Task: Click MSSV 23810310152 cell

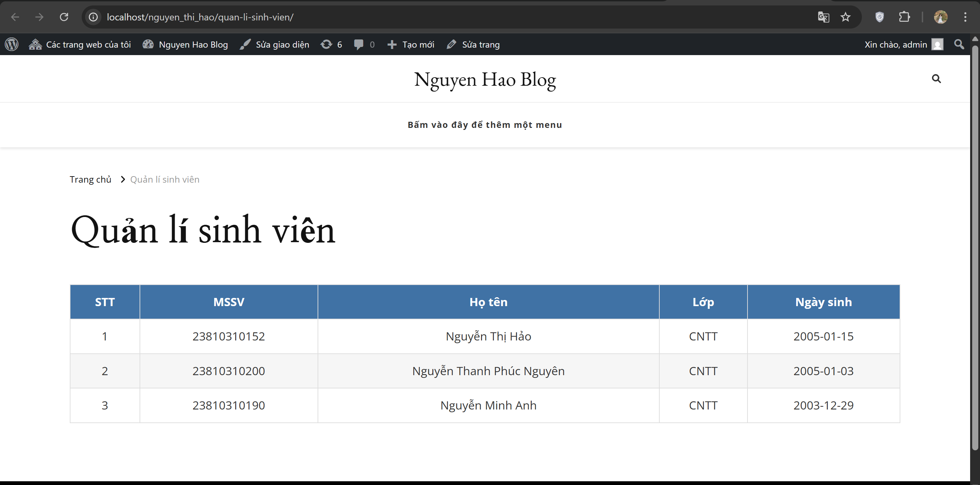Action: click(x=229, y=336)
